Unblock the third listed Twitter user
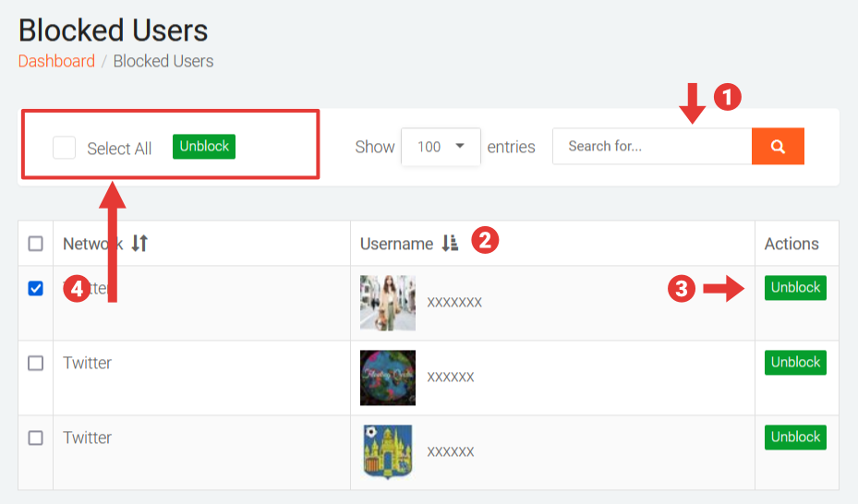Viewport: 858px width, 504px height. (x=795, y=438)
